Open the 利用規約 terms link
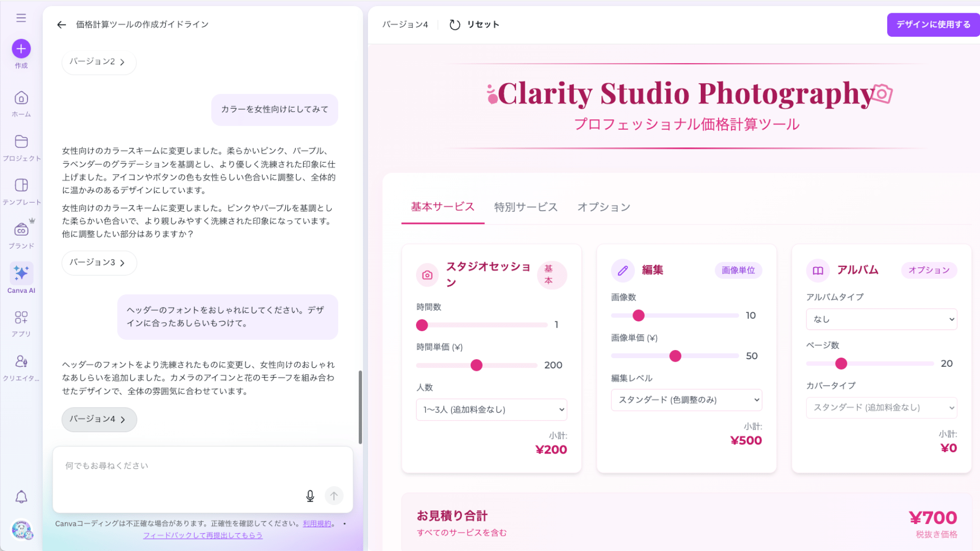 316,523
